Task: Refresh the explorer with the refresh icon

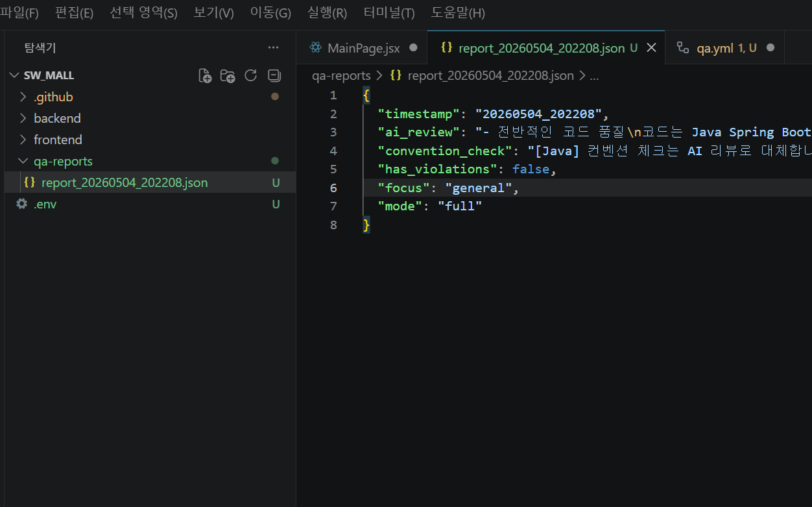Action: [x=251, y=75]
